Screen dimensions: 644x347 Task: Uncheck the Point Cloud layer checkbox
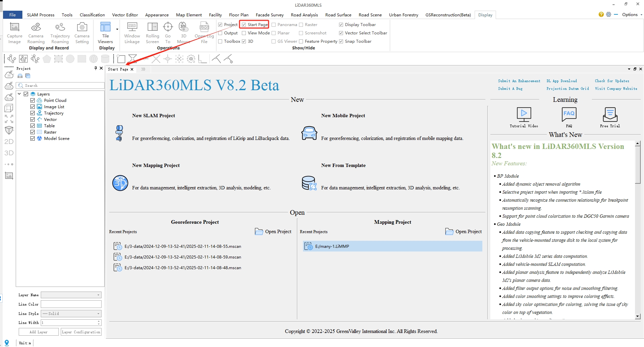pos(32,100)
